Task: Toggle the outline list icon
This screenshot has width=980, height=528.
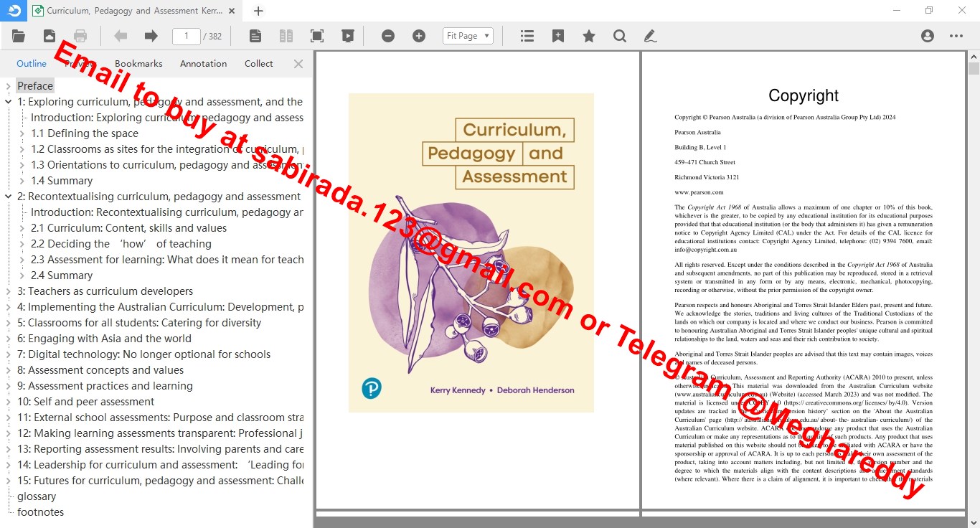Action: [527, 36]
